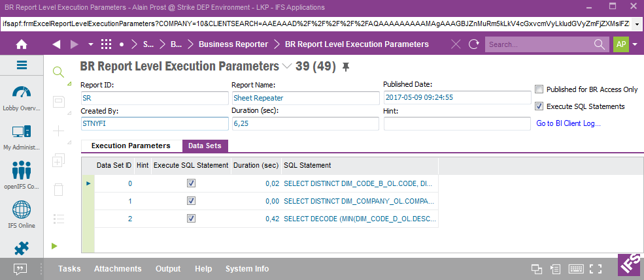Open the Help menu
Screen dimensions: 644x280
click(x=203, y=269)
